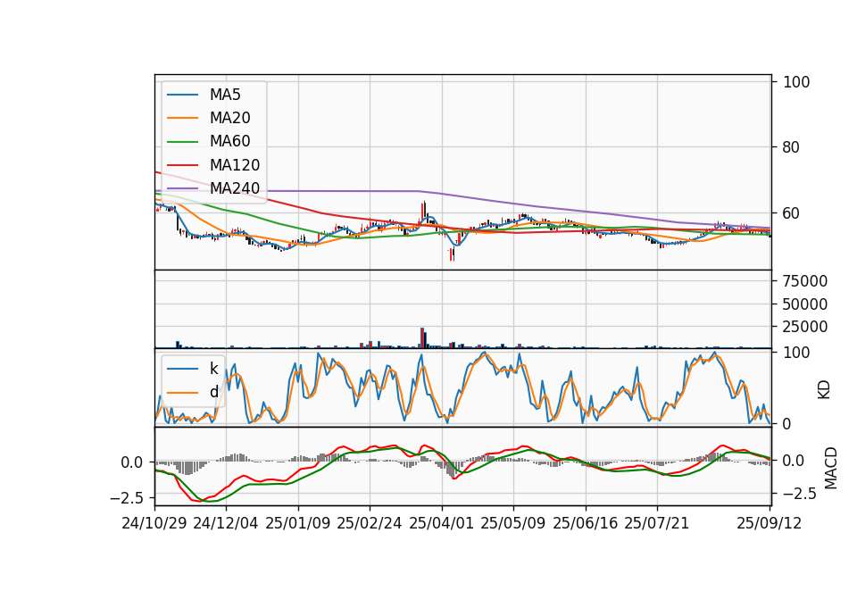Click the orange MA20 legend line swatch
The image size is (857, 616).
tap(182, 118)
